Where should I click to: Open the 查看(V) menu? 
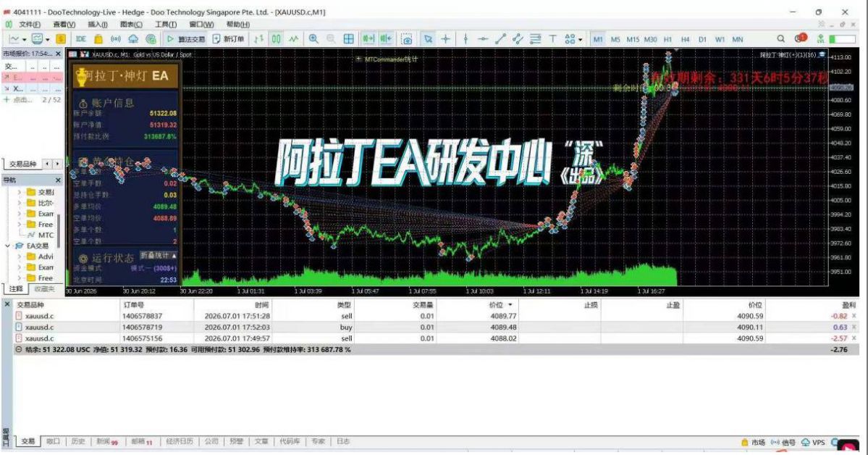coord(64,25)
